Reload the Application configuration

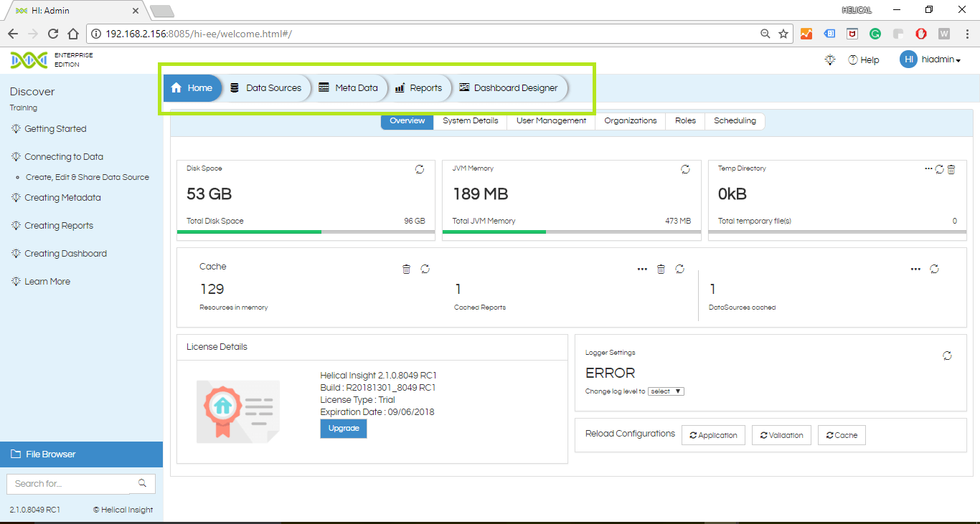pyautogui.click(x=713, y=435)
